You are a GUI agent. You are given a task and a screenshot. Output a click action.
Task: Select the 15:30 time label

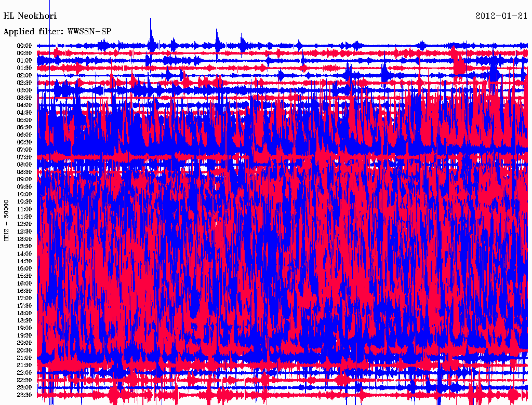[24, 276]
